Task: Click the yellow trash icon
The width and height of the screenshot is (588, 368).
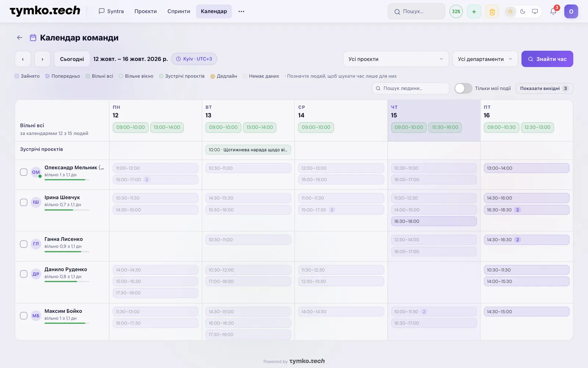Action: (492, 12)
